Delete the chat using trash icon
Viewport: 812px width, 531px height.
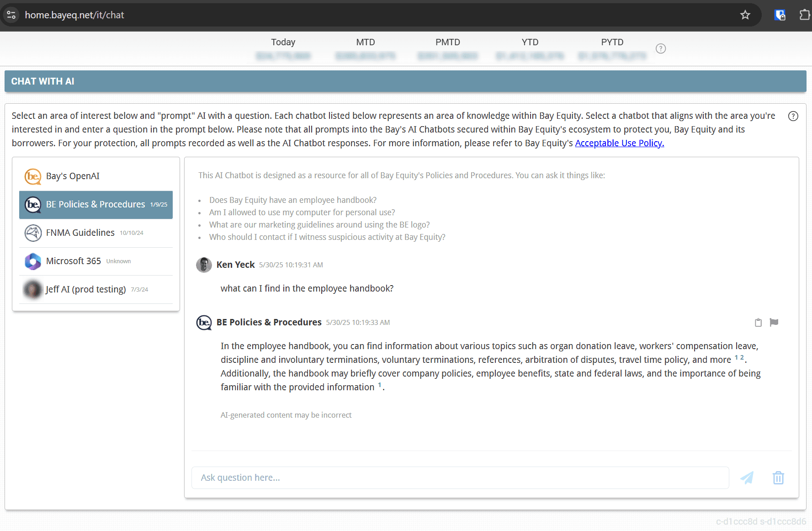coord(778,478)
